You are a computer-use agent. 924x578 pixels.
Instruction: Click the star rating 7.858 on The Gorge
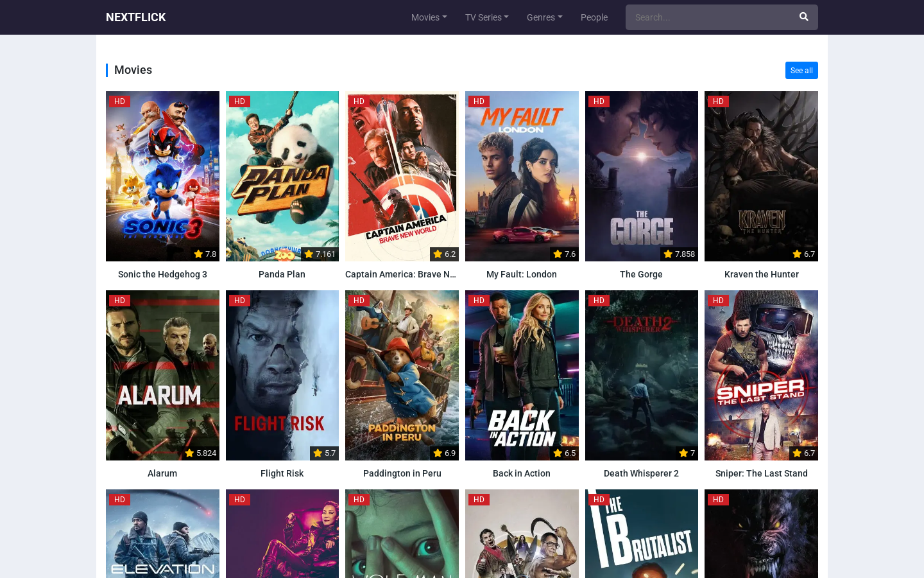tap(679, 254)
